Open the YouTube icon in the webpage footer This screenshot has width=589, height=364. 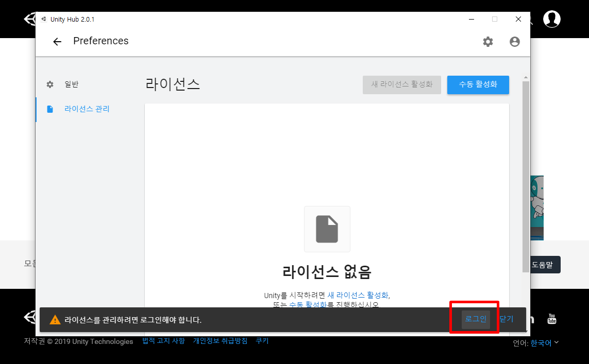pos(552,319)
